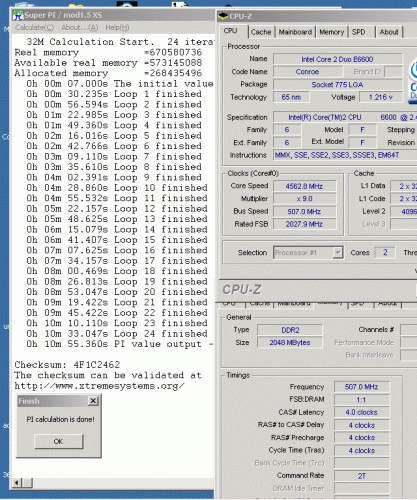Switch to the Cache tab in CPU-Z
Image resolution: width=417 pixels, height=500 pixels.
click(x=261, y=32)
